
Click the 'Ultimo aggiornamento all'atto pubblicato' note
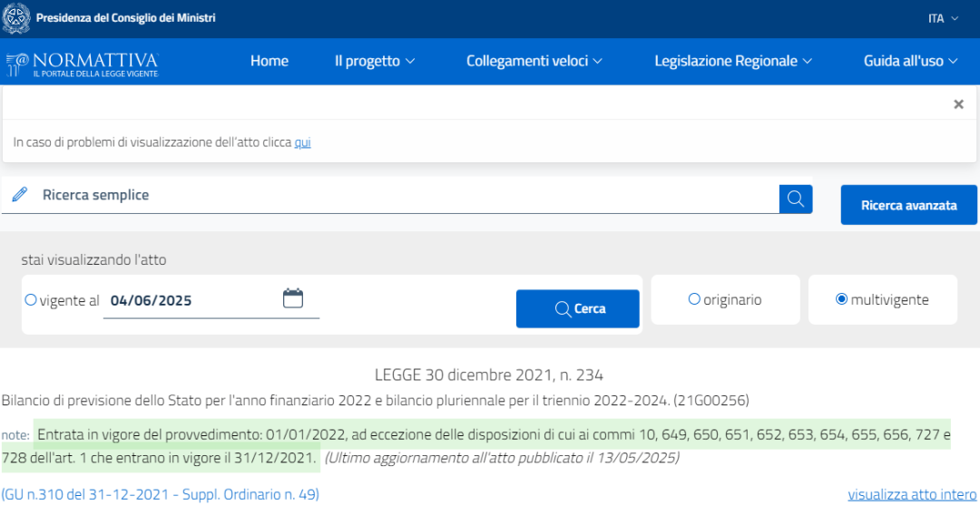coord(501,458)
